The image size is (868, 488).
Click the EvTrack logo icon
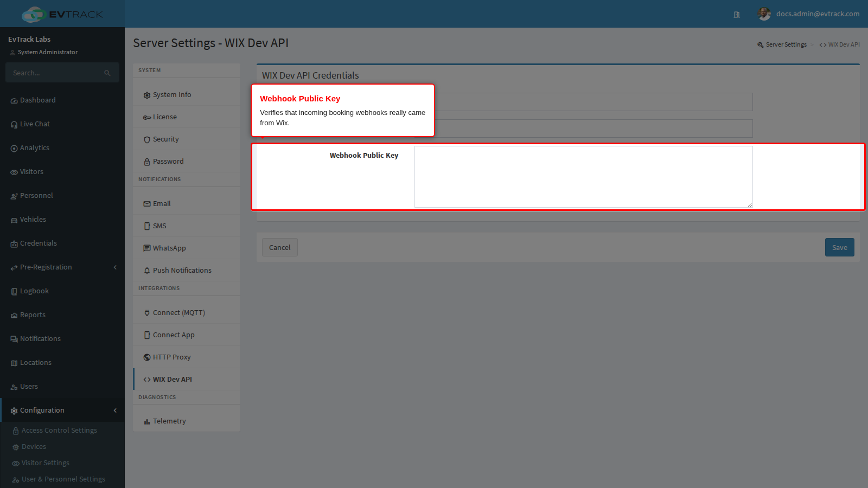[x=34, y=14]
